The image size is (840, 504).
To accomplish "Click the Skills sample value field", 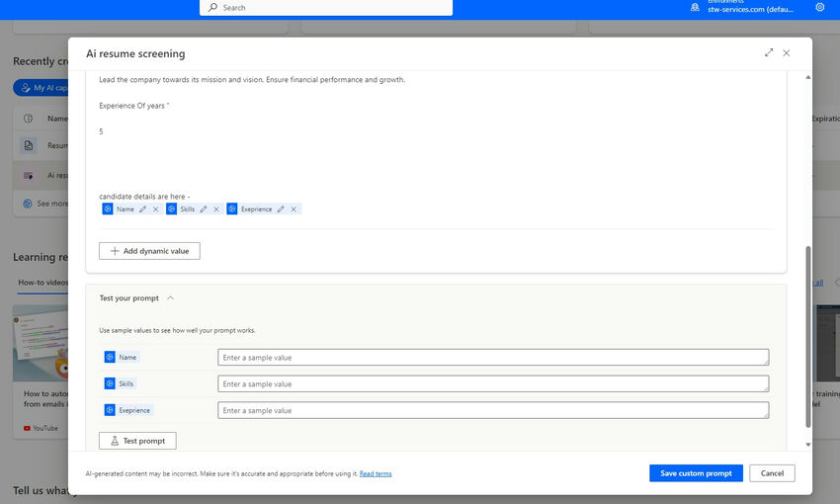I will (493, 383).
